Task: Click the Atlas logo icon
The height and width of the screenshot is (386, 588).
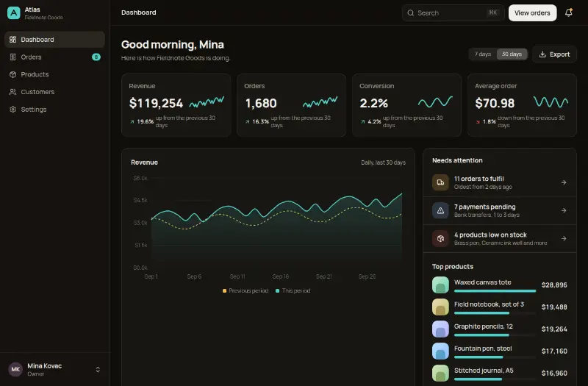Action: tap(14, 12)
